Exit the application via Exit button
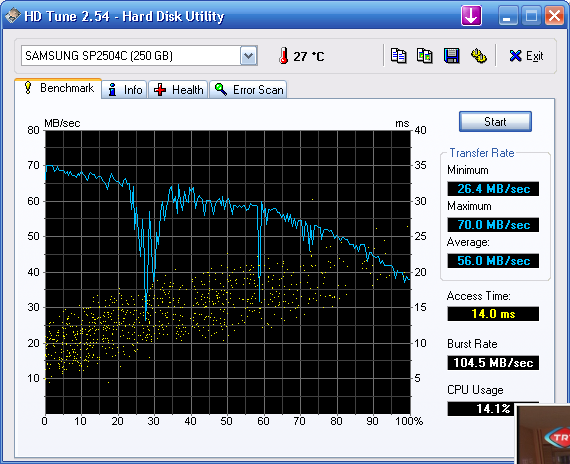570x464 pixels. (x=526, y=56)
